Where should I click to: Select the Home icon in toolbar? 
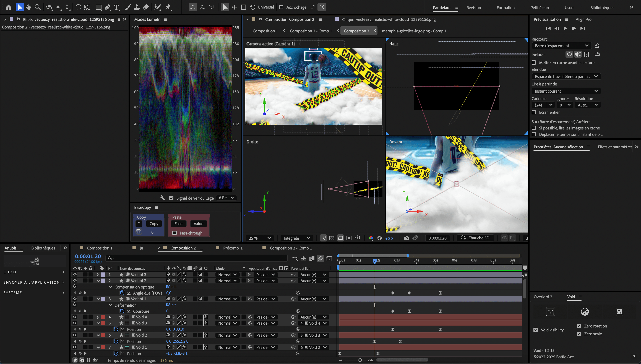point(9,7)
